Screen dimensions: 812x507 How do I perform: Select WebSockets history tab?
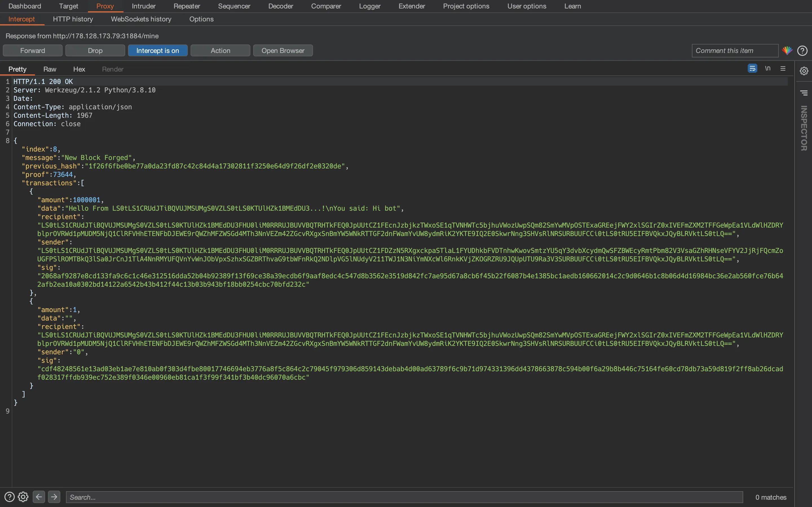tap(141, 19)
